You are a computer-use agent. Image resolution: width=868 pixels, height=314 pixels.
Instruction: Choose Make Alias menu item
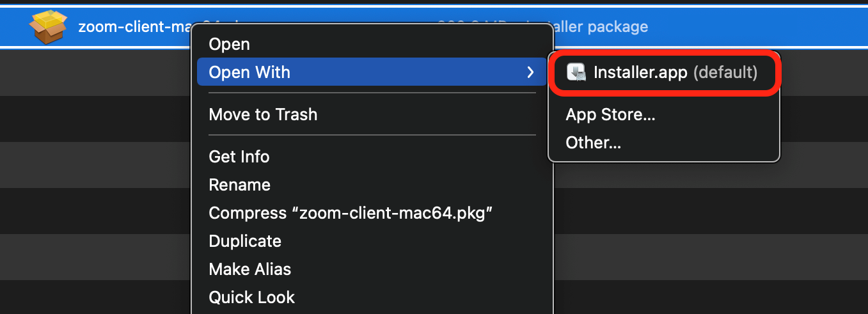tap(372, 269)
